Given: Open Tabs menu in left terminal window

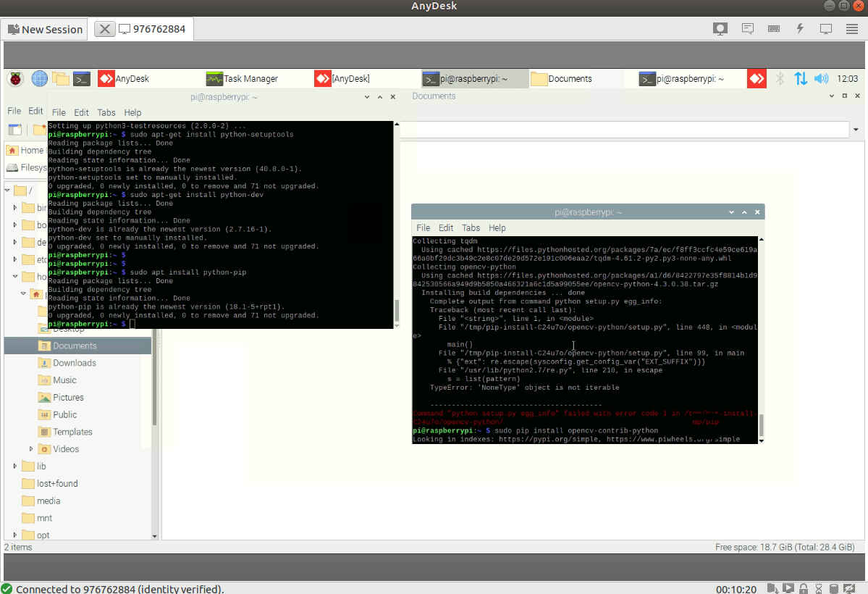Looking at the screenshot, I should click(106, 112).
